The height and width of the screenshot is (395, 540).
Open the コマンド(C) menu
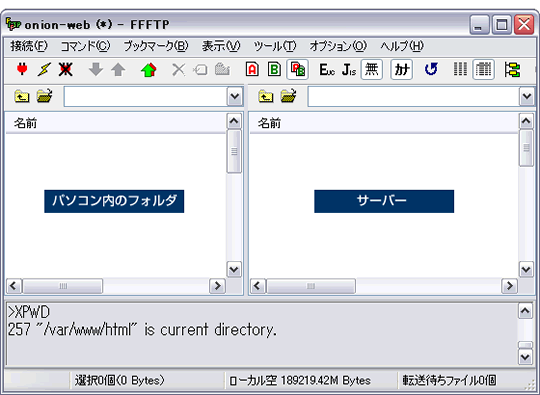click(x=85, y=46)
